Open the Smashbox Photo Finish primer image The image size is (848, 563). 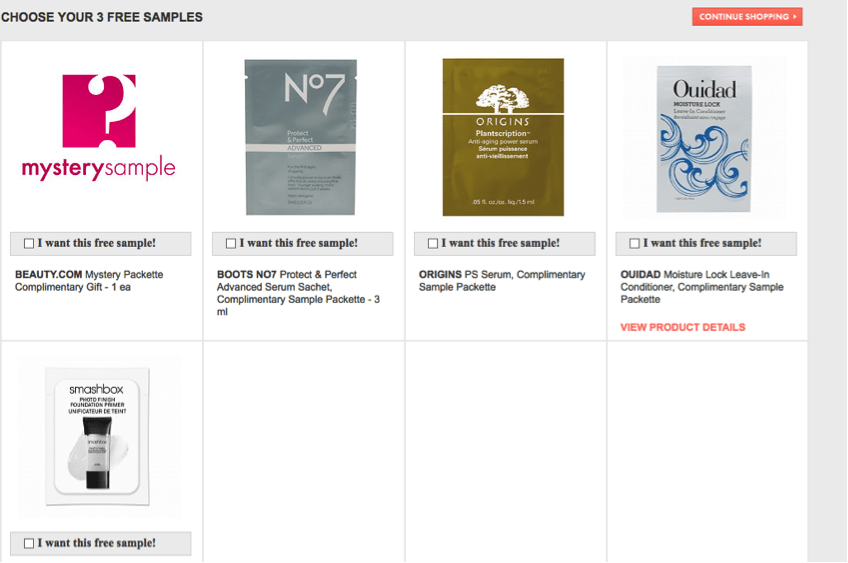(97, 436)
